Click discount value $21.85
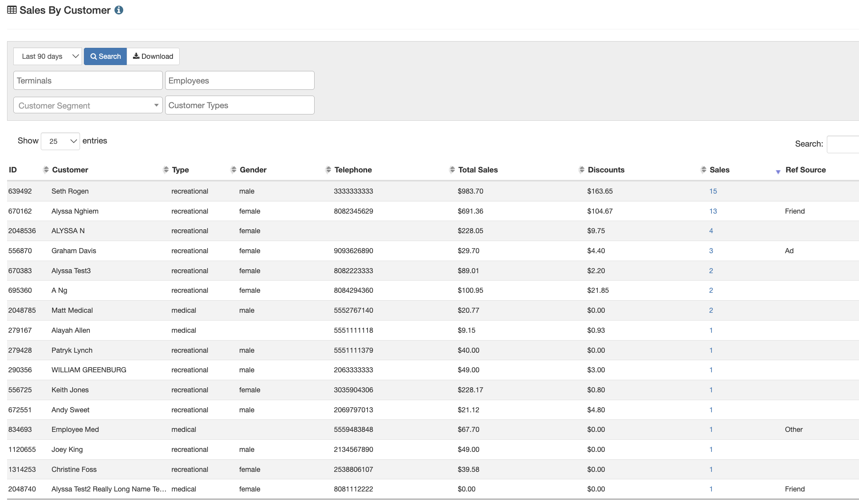The image size is (859, 504). click(598, 290)
